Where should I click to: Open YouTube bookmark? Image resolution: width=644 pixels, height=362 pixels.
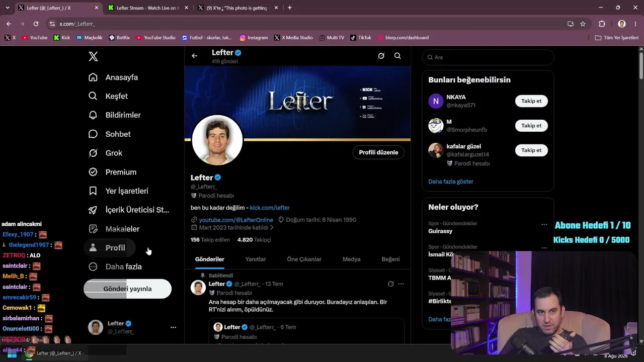[35, 38]
